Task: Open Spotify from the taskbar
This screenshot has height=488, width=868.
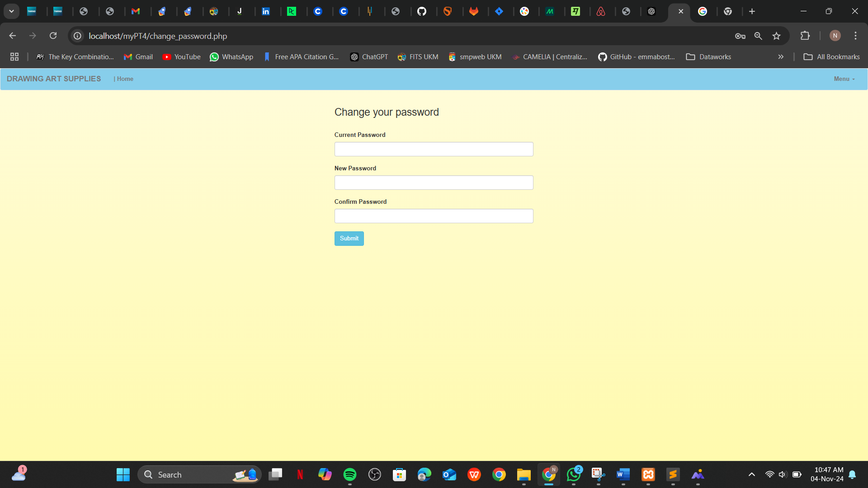Action: 349,474
